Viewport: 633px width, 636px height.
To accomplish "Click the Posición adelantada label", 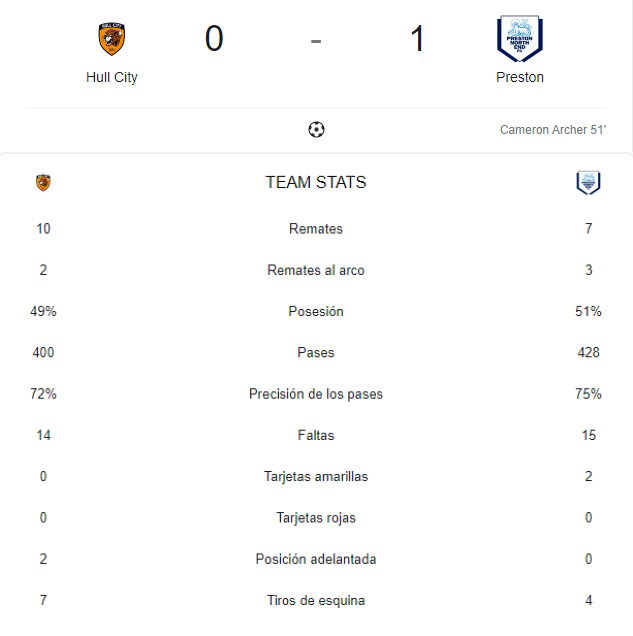I will pyautogui.click(x=316, y=559).
